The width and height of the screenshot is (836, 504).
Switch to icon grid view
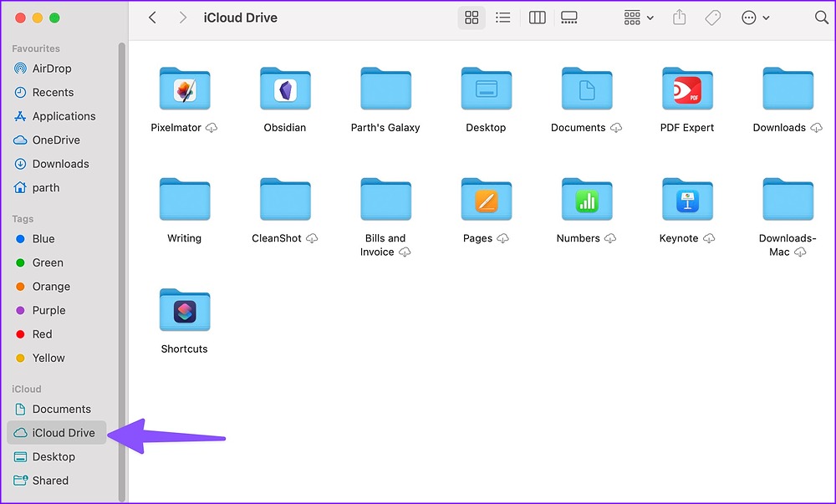click(x=472, y=18)
